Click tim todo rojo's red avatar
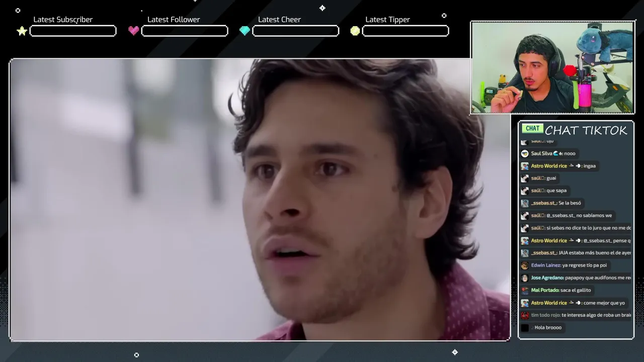The height and width of the screenshot is (362, 644). [x=525, y=315]
